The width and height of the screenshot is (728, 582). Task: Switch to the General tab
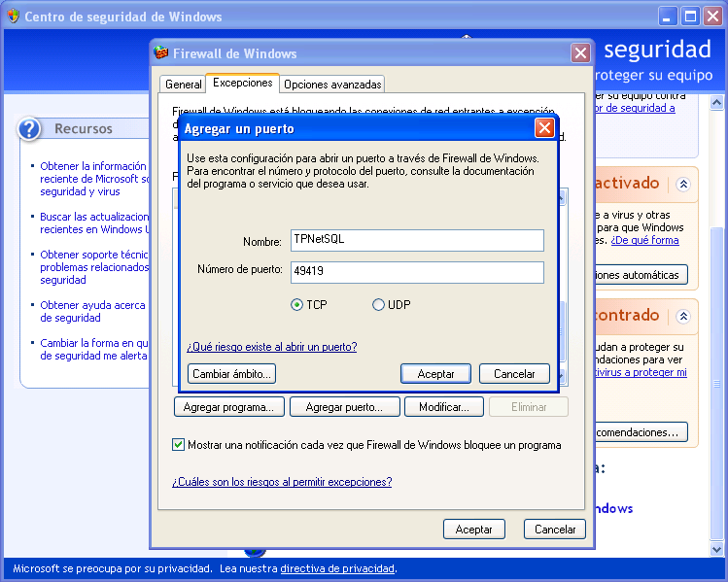click(x=184, y=84)
